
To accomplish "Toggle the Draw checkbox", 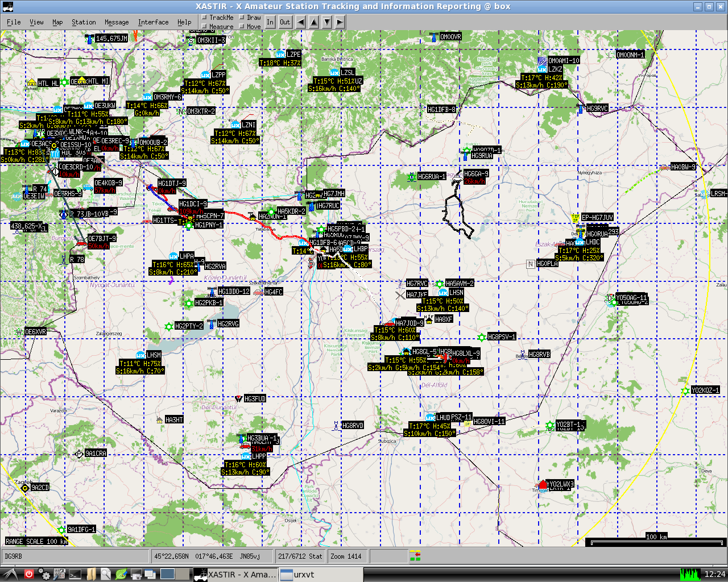I will (x=242, y=18).
